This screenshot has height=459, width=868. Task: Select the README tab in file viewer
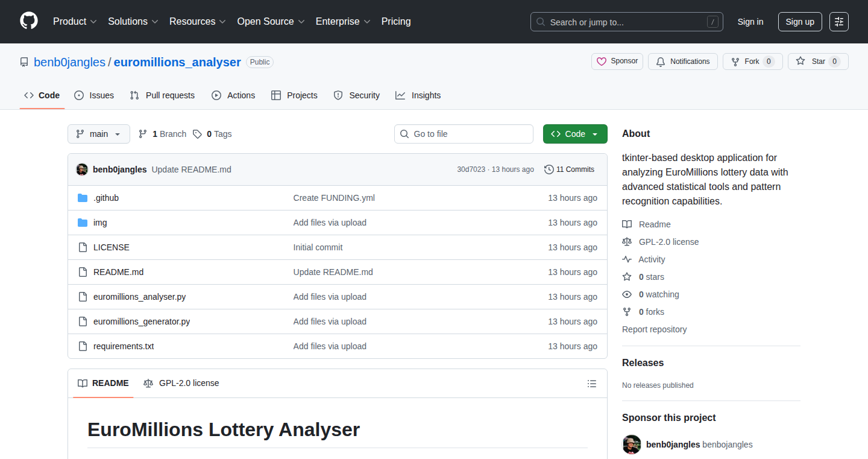tap(103, 383)
